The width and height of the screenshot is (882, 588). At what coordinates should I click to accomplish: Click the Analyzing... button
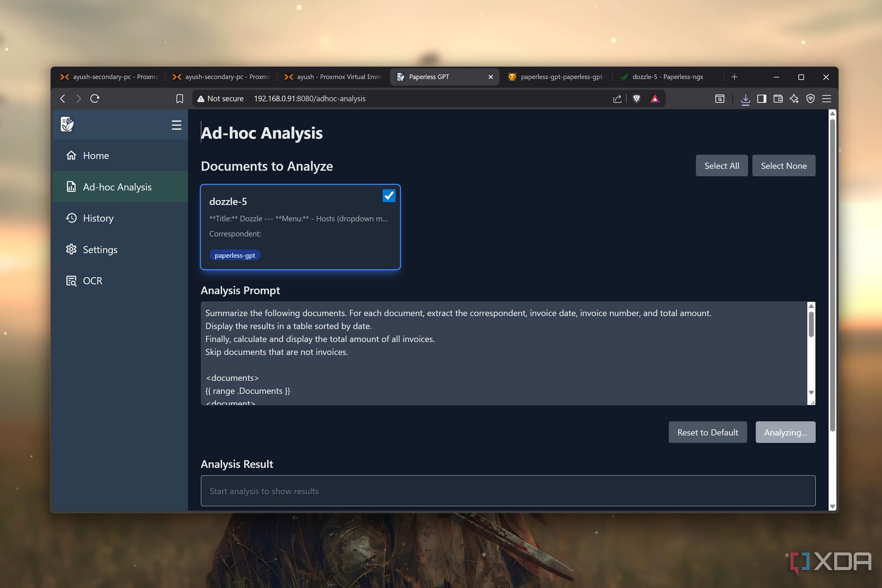coord(785,432)
